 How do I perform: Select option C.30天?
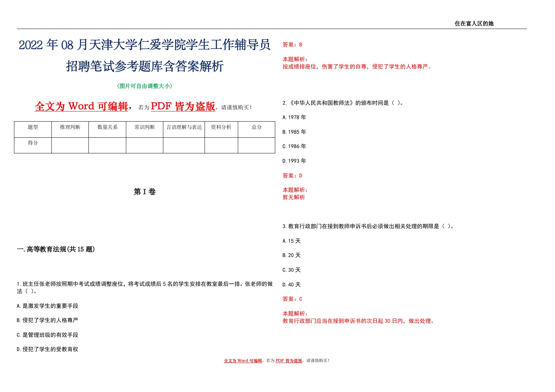(292, 270)
